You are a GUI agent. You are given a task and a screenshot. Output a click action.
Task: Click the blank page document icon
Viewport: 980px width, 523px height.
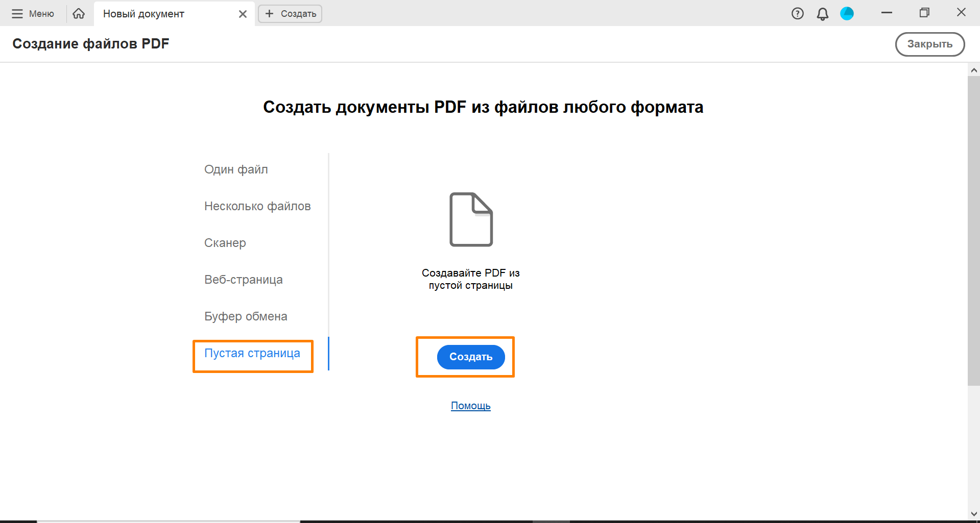[x=471, y=219]
